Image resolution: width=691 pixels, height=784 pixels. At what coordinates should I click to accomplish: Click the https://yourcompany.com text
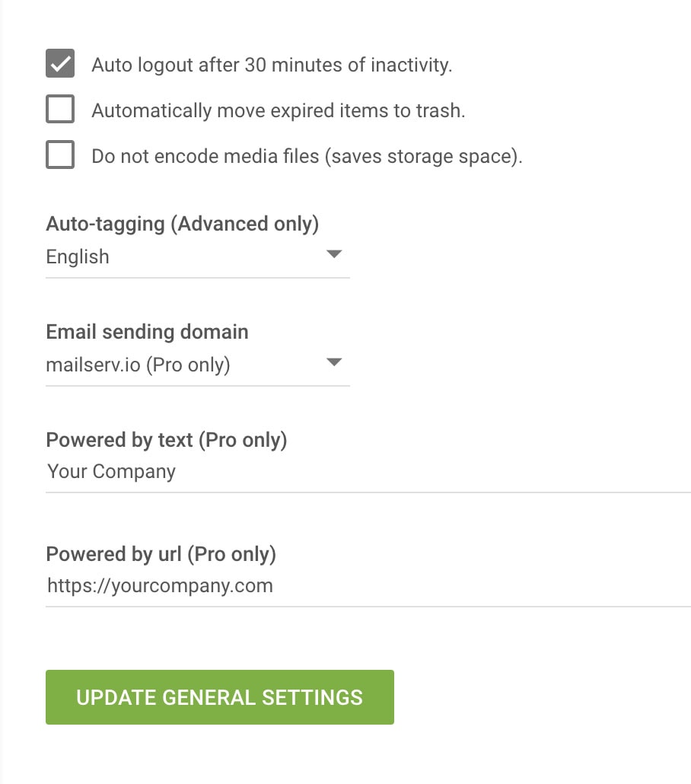pyautogui.click(x=160, y=586)
